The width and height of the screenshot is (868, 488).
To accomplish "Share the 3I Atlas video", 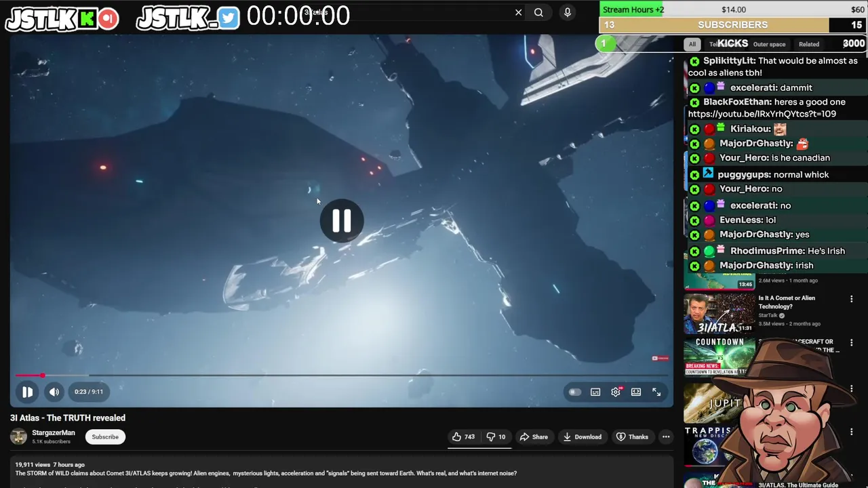I will (534, 436).
